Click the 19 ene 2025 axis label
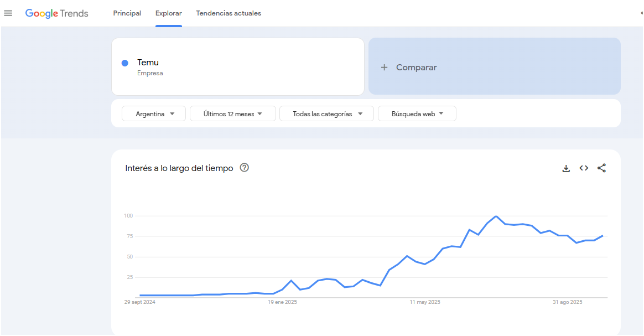The image size is (644, 336). 282,302
